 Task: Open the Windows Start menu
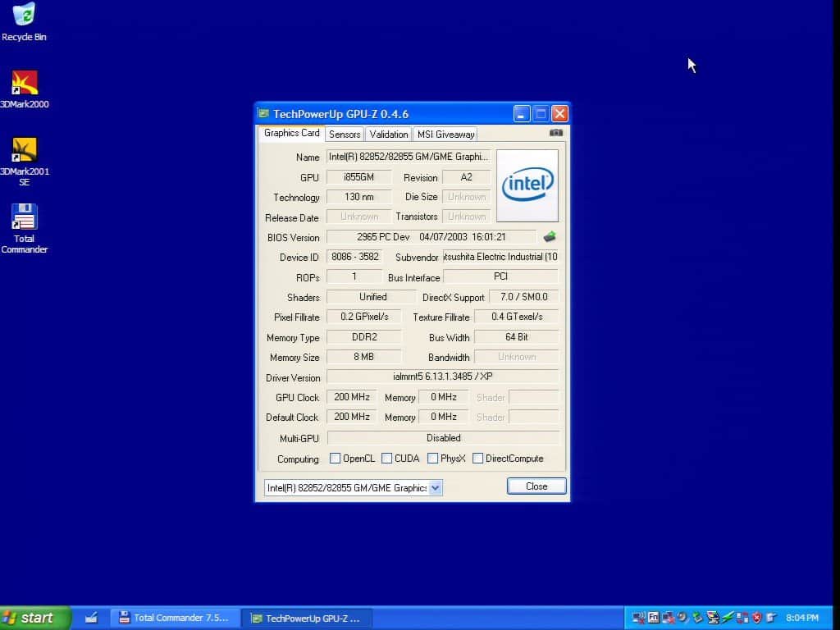(35, 618)
